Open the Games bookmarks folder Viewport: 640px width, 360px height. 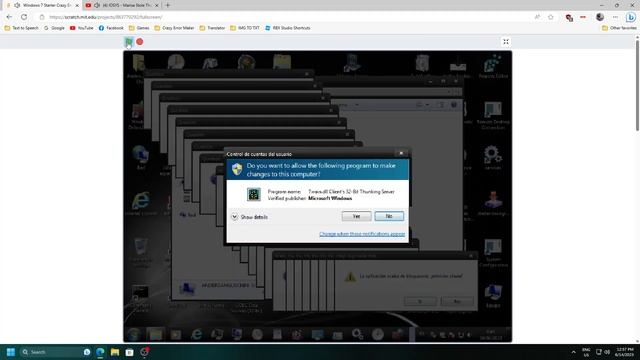(x=139, y=28)
